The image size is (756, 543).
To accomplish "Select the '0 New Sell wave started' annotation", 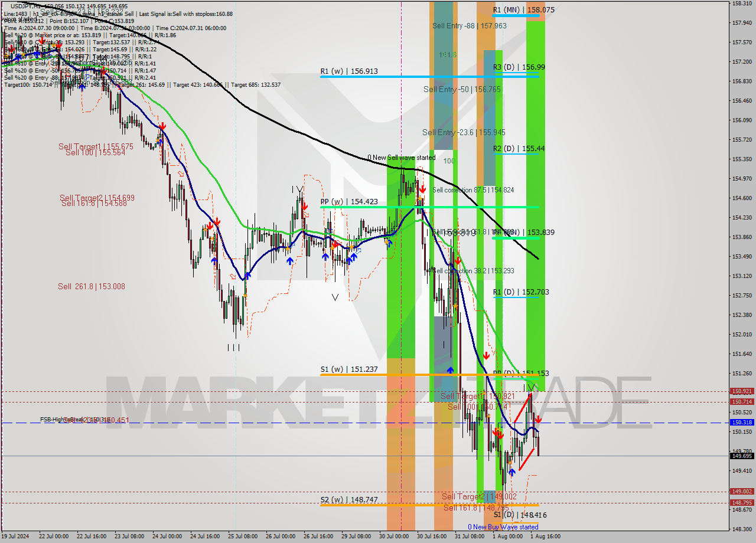I will tap(401, 158).
